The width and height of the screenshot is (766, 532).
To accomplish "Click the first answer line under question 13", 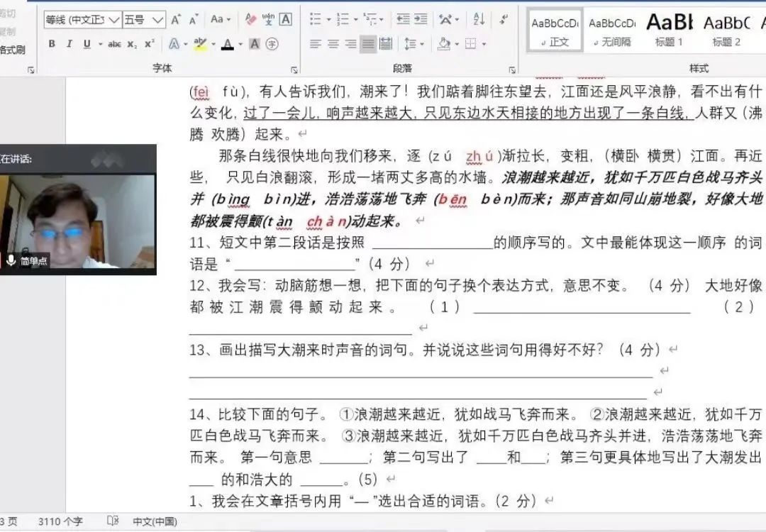I will point(421,372).
